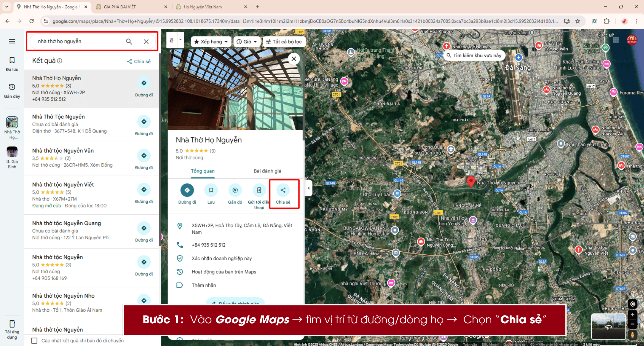
Task: Open the Google Maps main menu
Action: pyautogui.click(x=12, y=41)
